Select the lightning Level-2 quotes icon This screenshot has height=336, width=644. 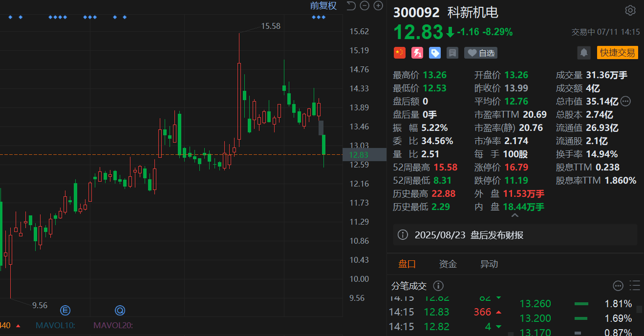(417, 53)
